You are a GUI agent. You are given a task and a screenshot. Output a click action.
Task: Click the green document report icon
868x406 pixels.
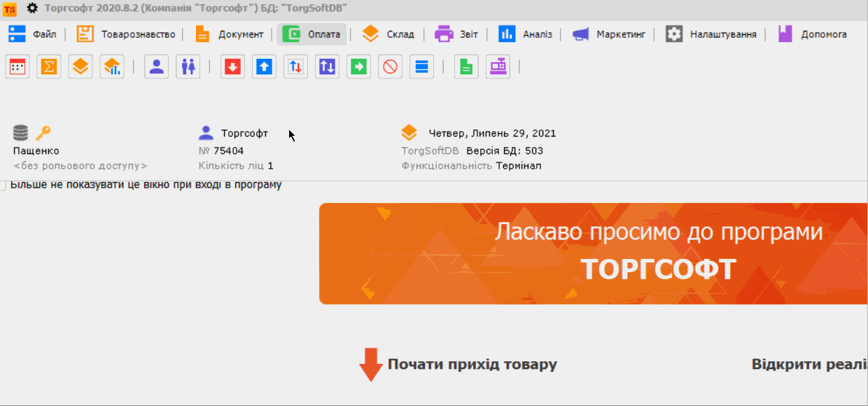(466, 66)
